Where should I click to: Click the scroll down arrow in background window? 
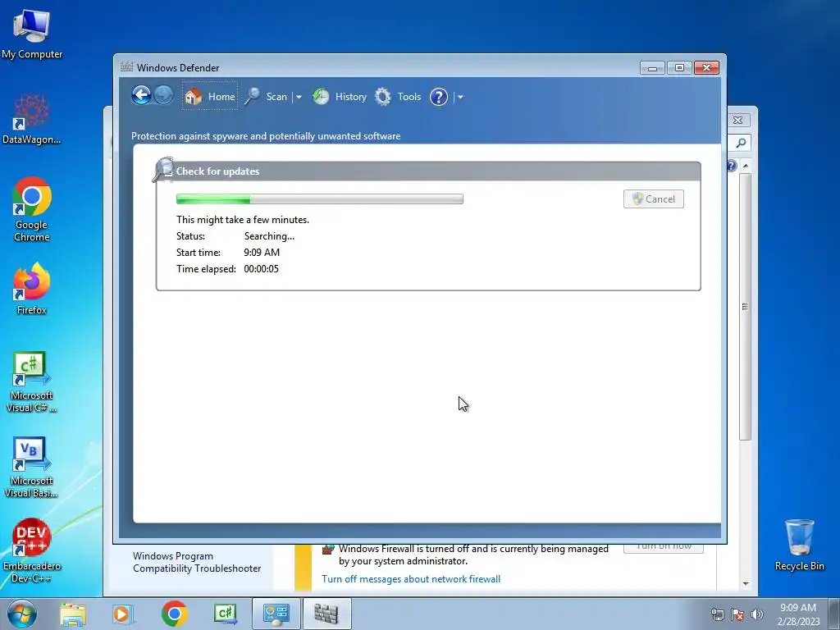pos(745,584)
